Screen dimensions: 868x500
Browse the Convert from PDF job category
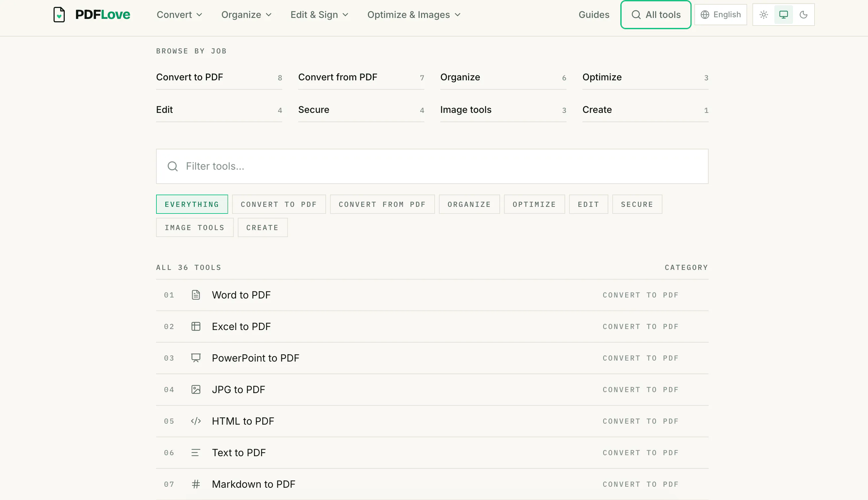[361, 78]
